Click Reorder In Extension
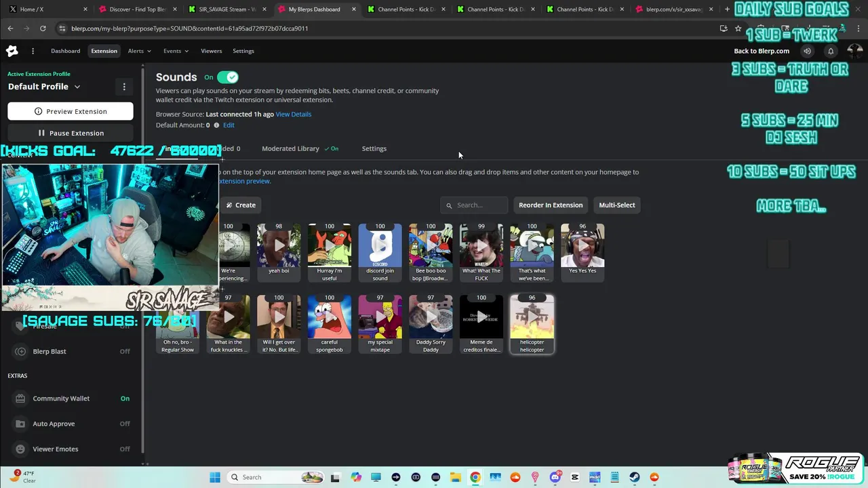 point(551,205)
